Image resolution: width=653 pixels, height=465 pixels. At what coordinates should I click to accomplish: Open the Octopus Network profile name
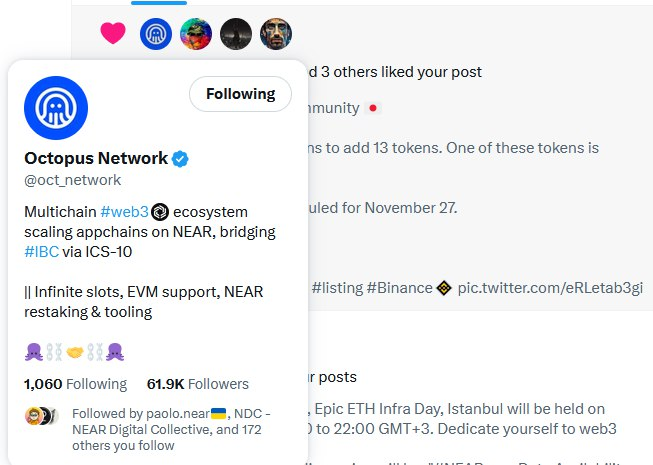[96, 158]
